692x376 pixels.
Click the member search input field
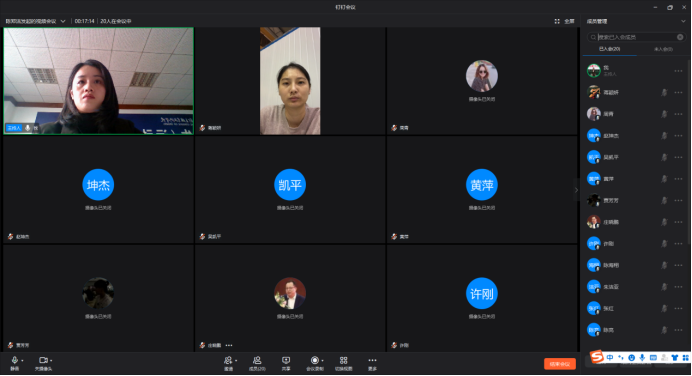tap(636, 37)
